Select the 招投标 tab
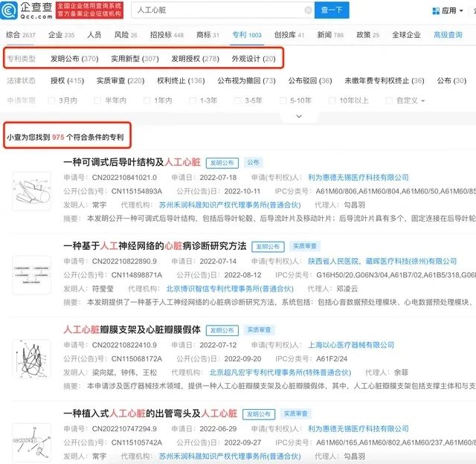 tap(167, 35)
